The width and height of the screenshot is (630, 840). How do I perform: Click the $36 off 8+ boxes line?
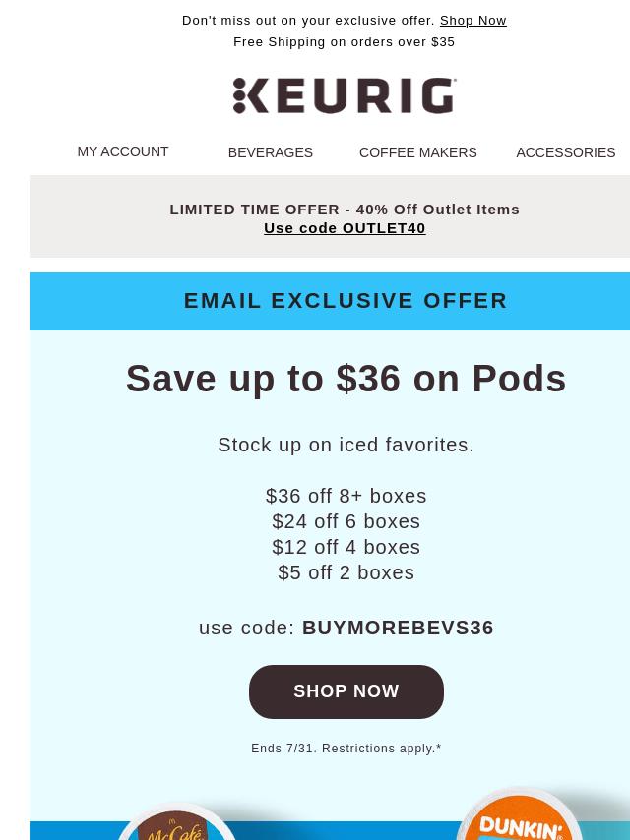(x=346, y=496)
